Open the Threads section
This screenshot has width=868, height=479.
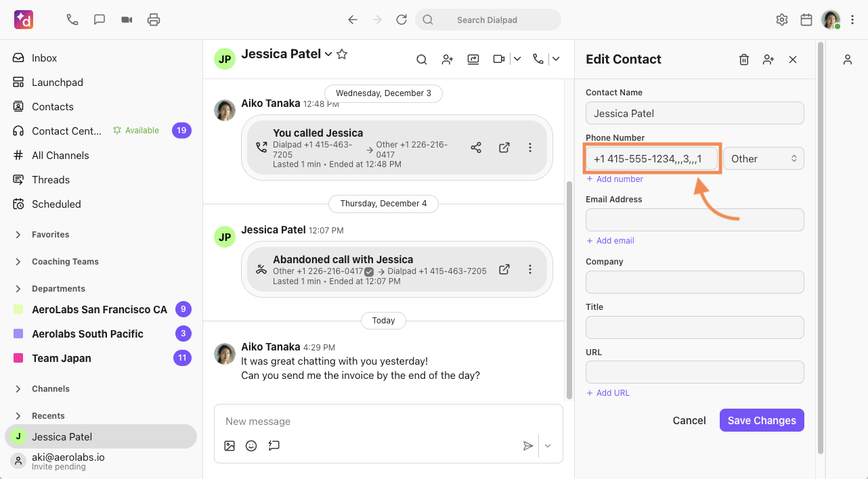(x=50, y=179)
